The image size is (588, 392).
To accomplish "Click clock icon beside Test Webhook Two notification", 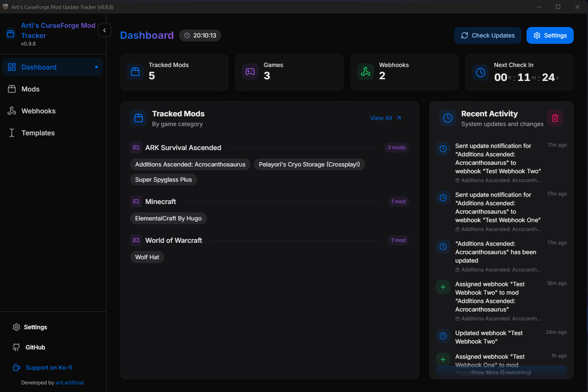I will (x=443, y=149).
